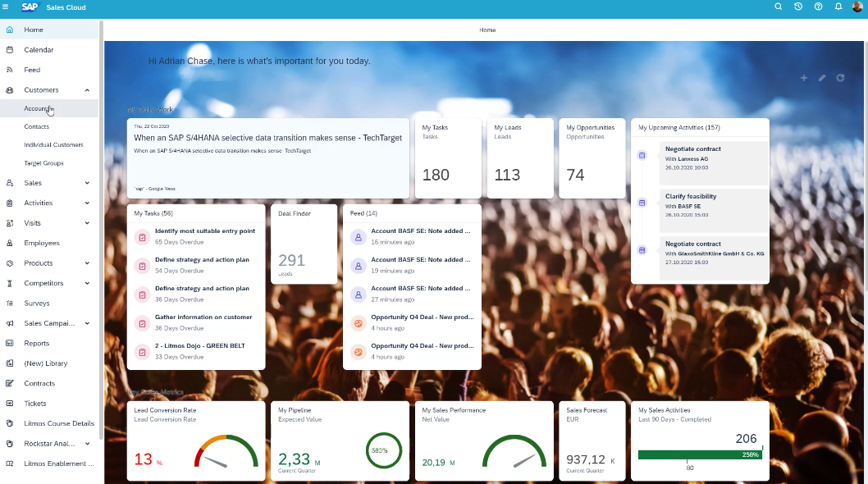
Task: Open recent history via the clock icon
Action: 797,7
